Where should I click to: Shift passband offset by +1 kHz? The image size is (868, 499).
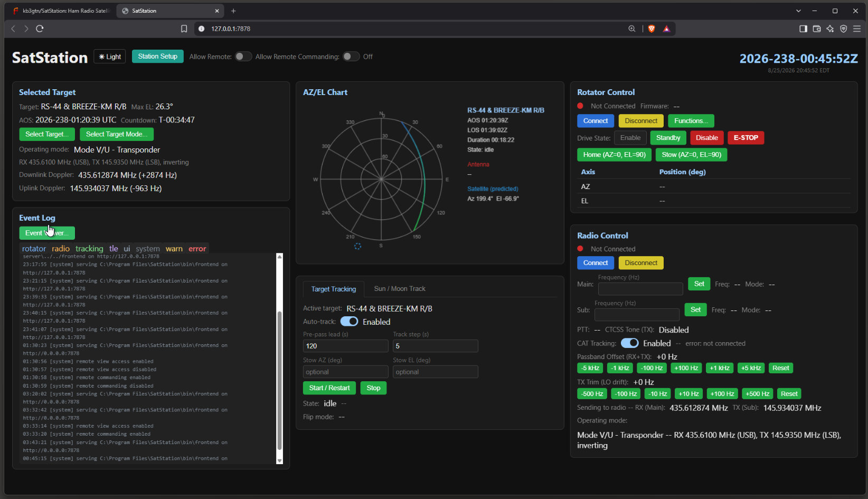point(720,368)
